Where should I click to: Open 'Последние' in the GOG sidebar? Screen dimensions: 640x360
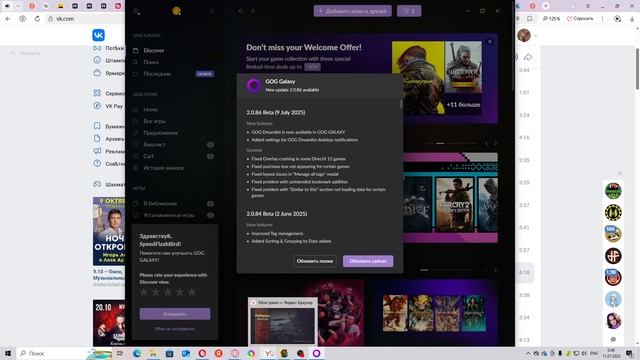point(157,74)
